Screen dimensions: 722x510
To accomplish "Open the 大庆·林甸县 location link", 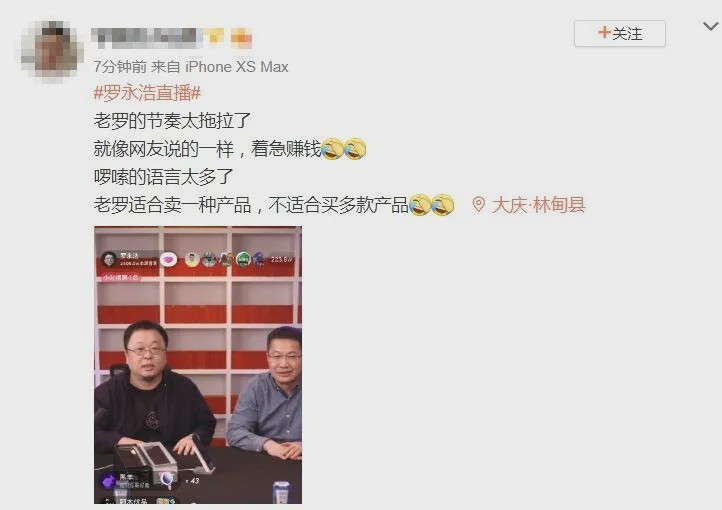I will coord(538,205).
